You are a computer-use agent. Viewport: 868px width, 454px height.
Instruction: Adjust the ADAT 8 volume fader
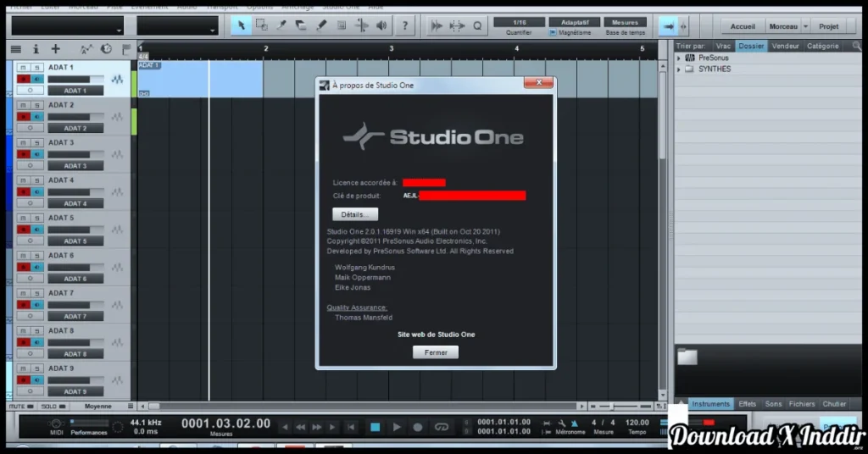coord(75,343)
